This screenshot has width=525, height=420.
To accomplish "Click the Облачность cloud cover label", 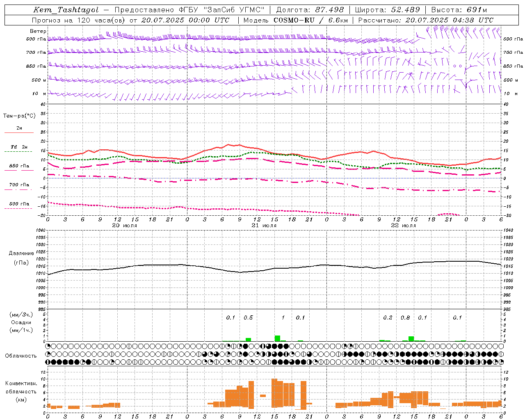I will [21, 356].
